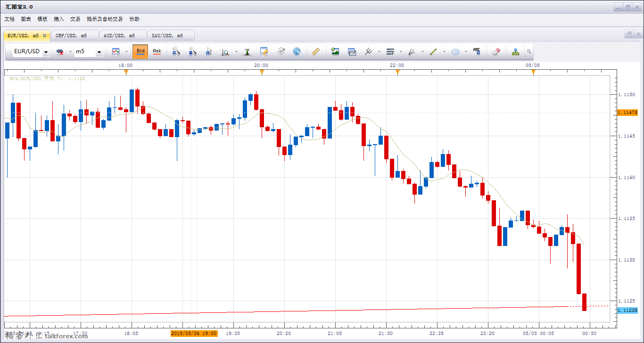Switch to the XAU/USD, m5 tab

tap(171, 35)
